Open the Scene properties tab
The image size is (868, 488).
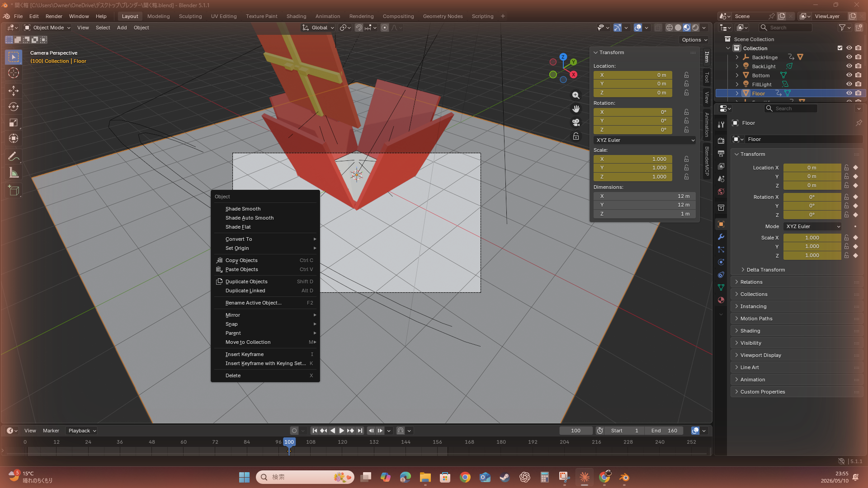[x=721, y=179]
